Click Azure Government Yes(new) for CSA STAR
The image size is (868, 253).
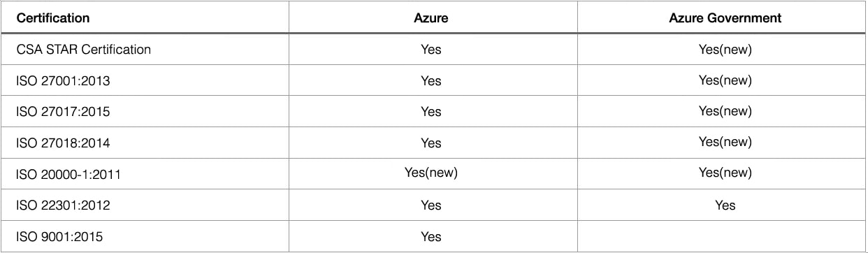click(725, 49)
